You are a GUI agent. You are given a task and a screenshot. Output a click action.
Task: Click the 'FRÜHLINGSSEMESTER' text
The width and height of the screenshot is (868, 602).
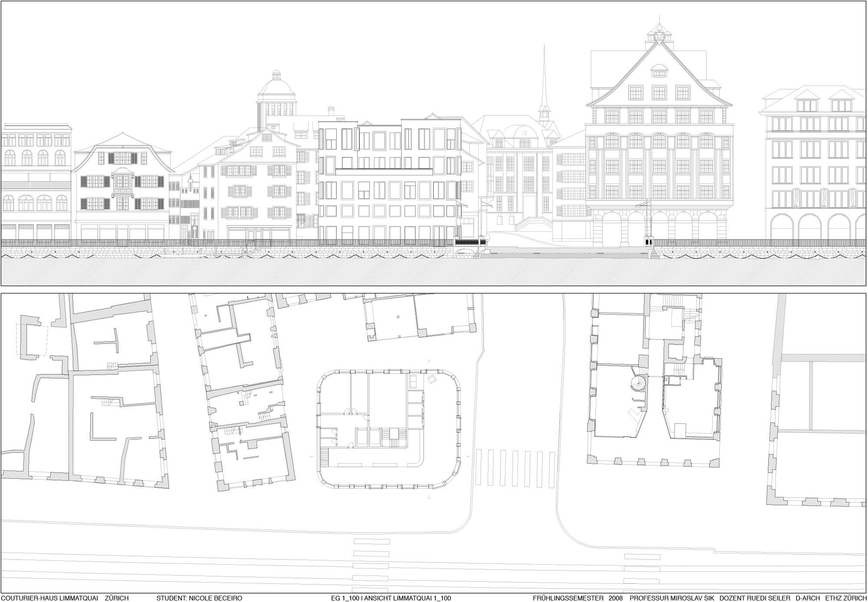click(x=568, y=598)
